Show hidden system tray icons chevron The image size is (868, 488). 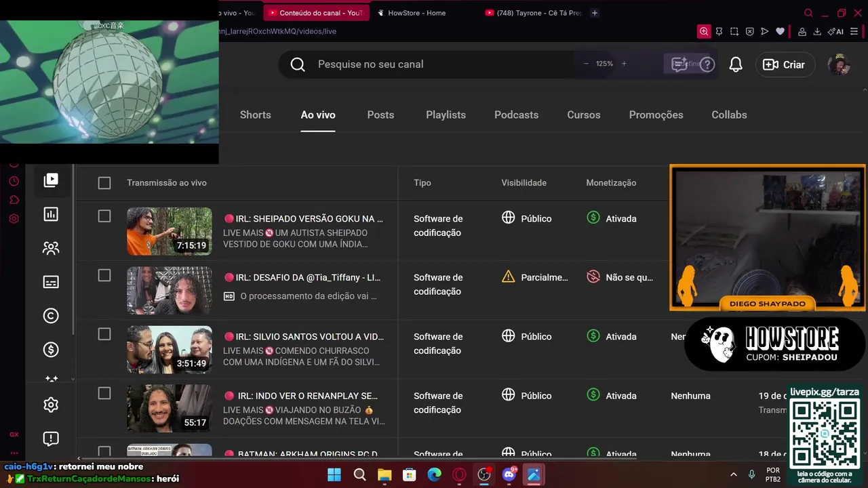click(733, 475)
